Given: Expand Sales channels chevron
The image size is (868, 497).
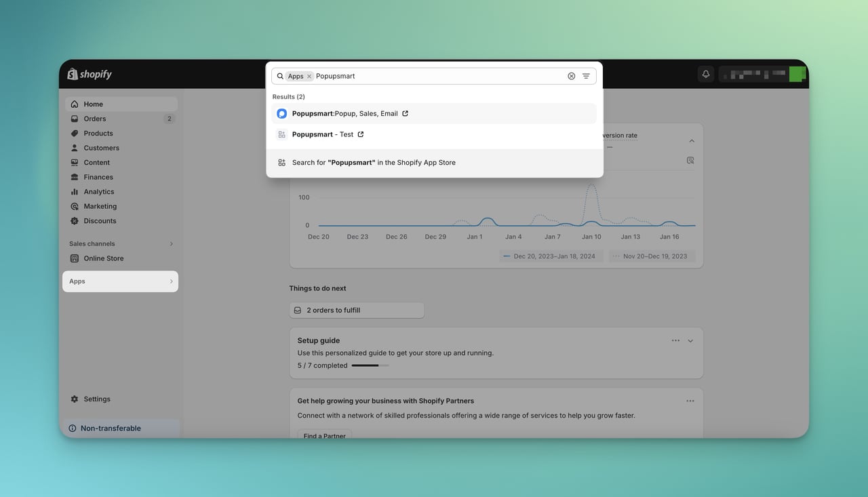Looking at the screenshot, I should click(171, 243).
